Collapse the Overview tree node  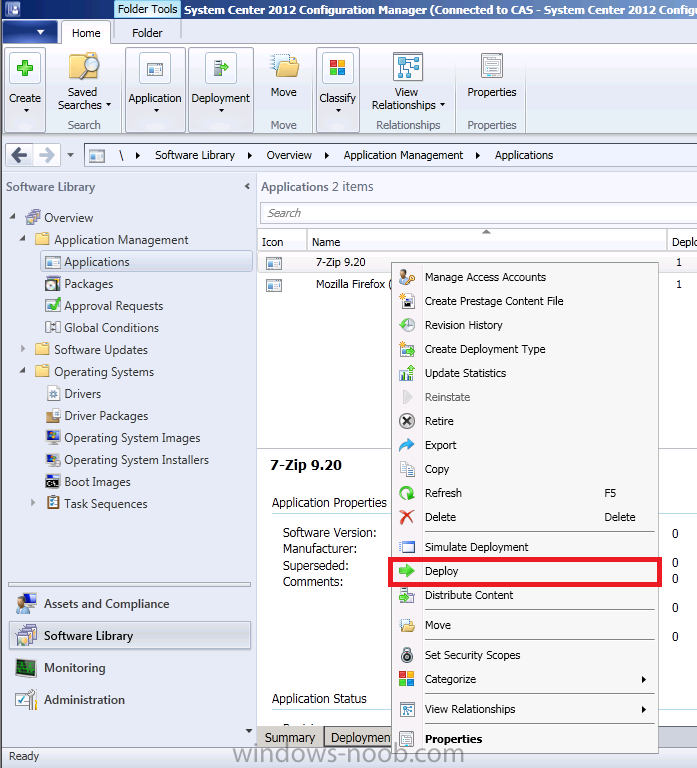coord(13,216)
